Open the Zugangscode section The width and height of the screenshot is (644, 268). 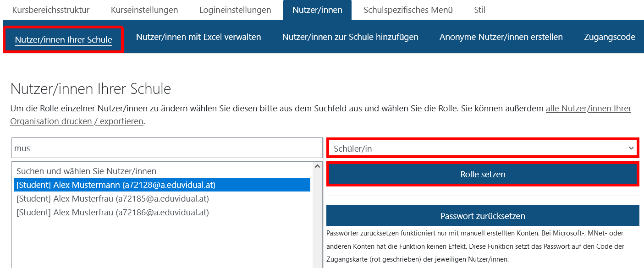[609, 37]
